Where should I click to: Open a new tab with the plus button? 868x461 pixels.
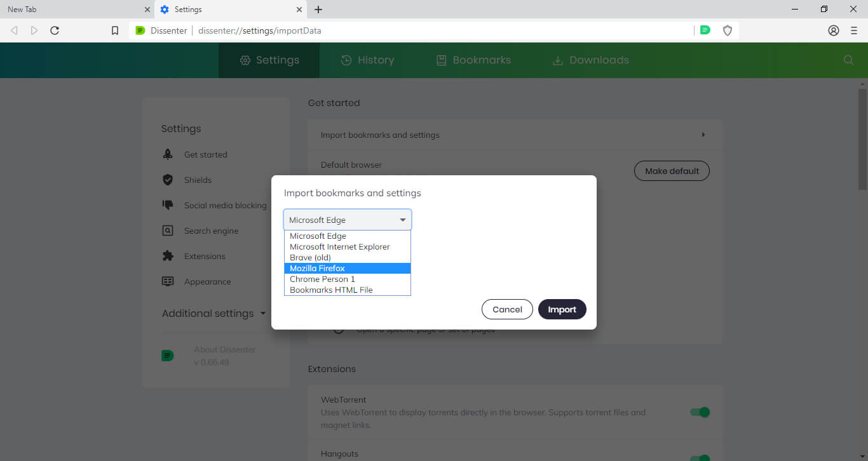pyautogui.click(x=318, y=10)
